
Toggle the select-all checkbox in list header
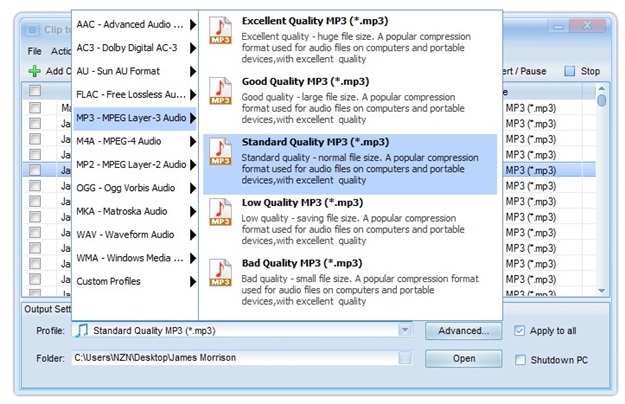[x=35, y=91]
